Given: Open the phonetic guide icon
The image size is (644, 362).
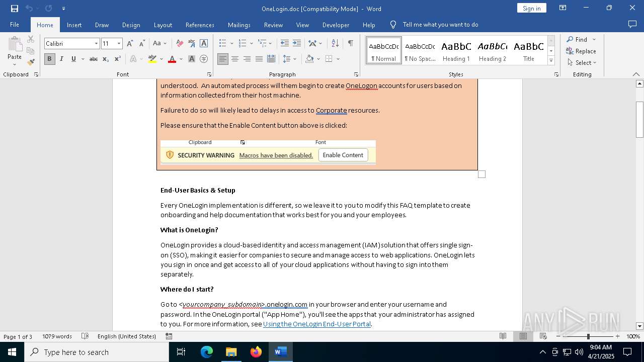Looking at the screenshot, I should tap(192, 44).
